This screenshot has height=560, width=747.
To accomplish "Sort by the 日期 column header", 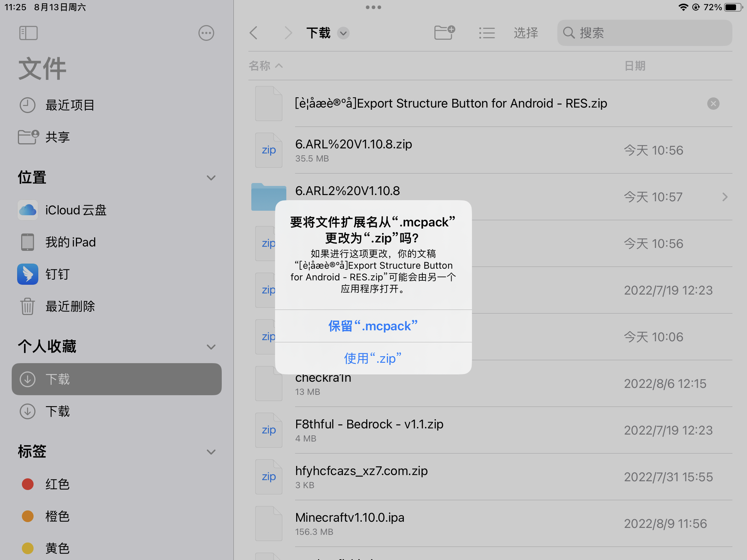I will pos(635,66).
